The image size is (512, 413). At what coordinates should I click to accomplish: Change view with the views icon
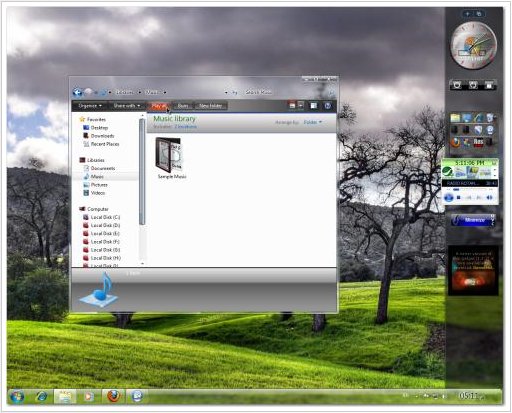292,106
